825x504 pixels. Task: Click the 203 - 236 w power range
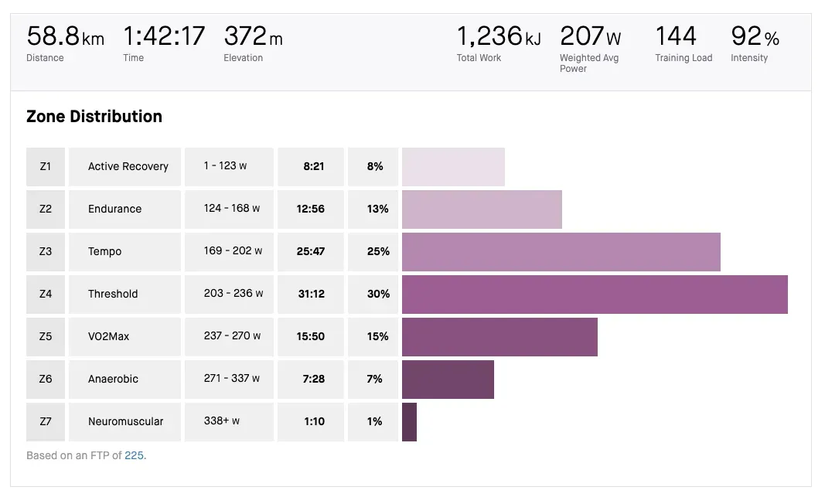pyautogui.click(x=233, y=294)
